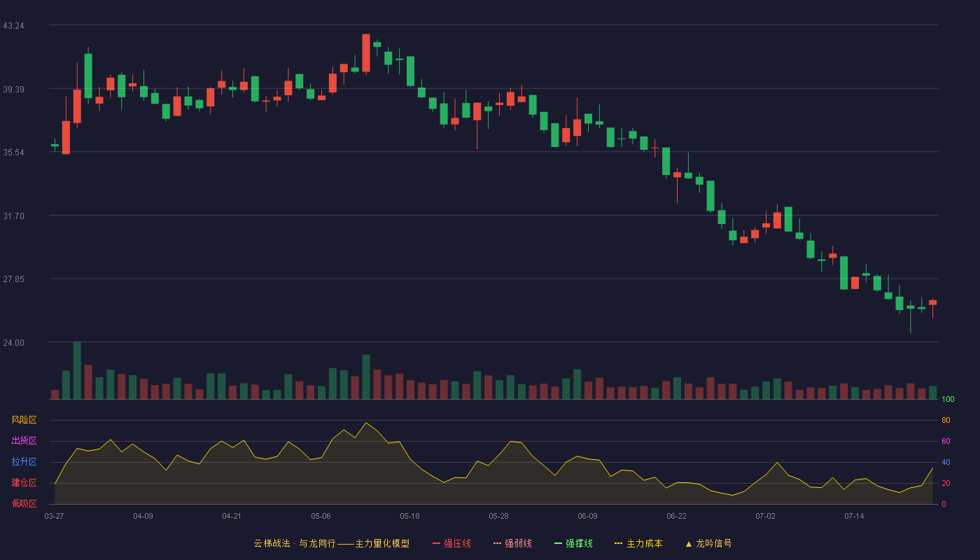Select the 07-02 date axis label
This screenshot has width=980, height=560.
[765, 516]
